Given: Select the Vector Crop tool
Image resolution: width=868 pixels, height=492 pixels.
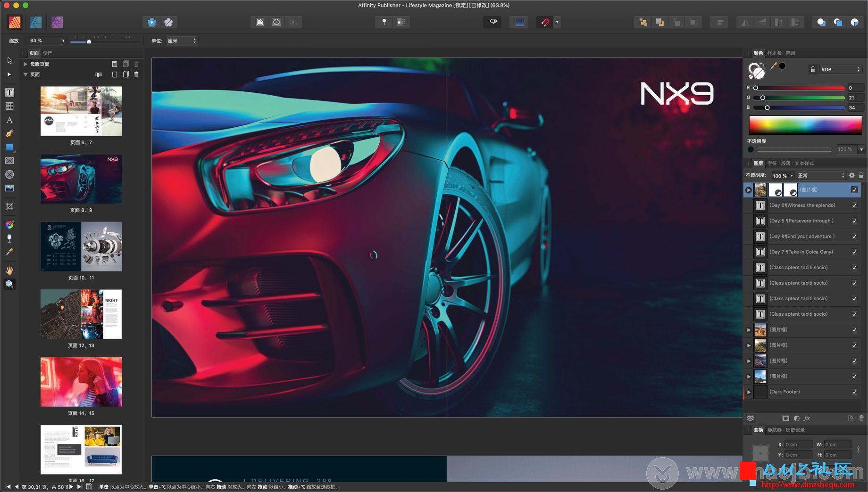Looking at the screenshot, I should coord(9,206).
